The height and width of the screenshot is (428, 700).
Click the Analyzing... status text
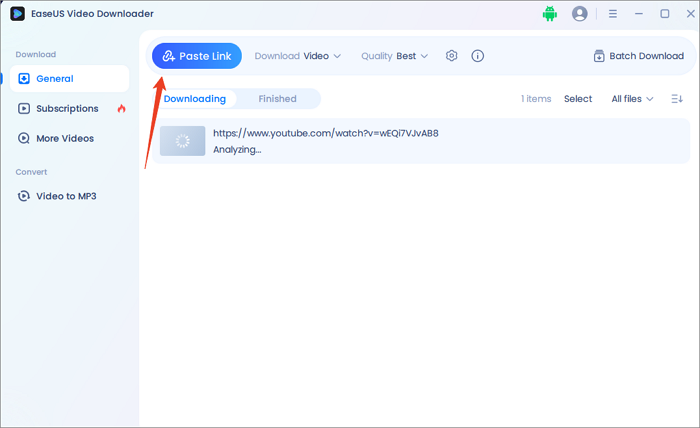[237, 150]
